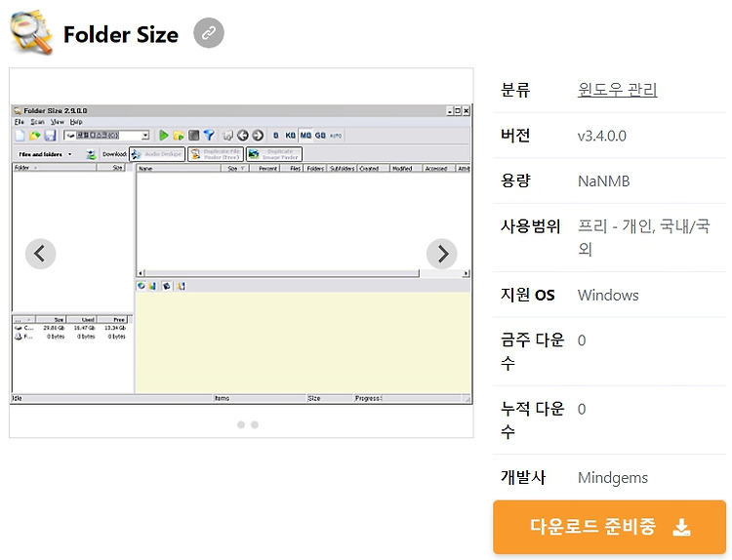
Task: Click the Folder Size page title
Action: [x=120, y=34]
